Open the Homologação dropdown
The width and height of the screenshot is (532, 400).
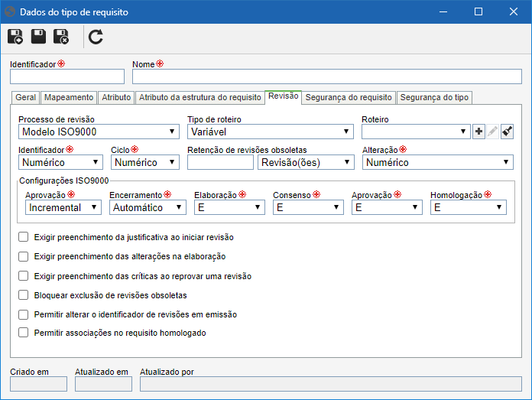coord(469,207)
